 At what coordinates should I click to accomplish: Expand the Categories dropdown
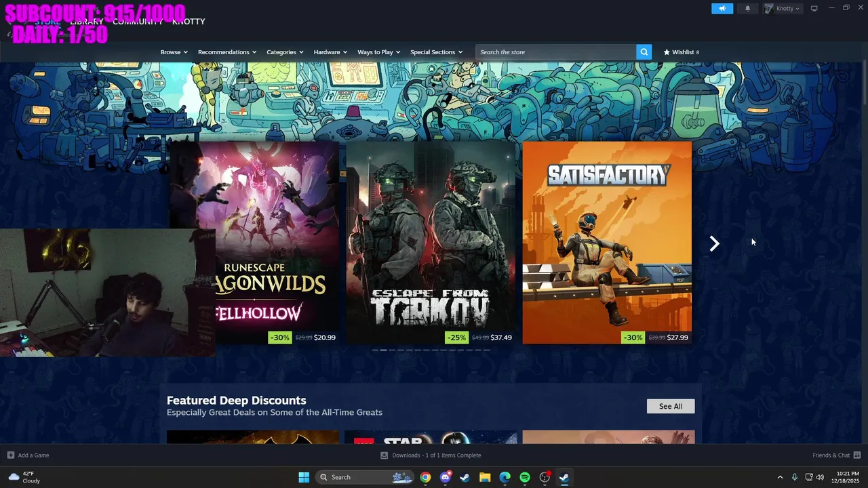[285, 52]
